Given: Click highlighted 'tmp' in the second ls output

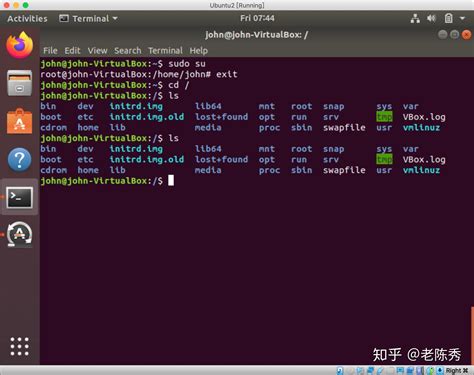Looking at the screenshot, I should (384, 160).
